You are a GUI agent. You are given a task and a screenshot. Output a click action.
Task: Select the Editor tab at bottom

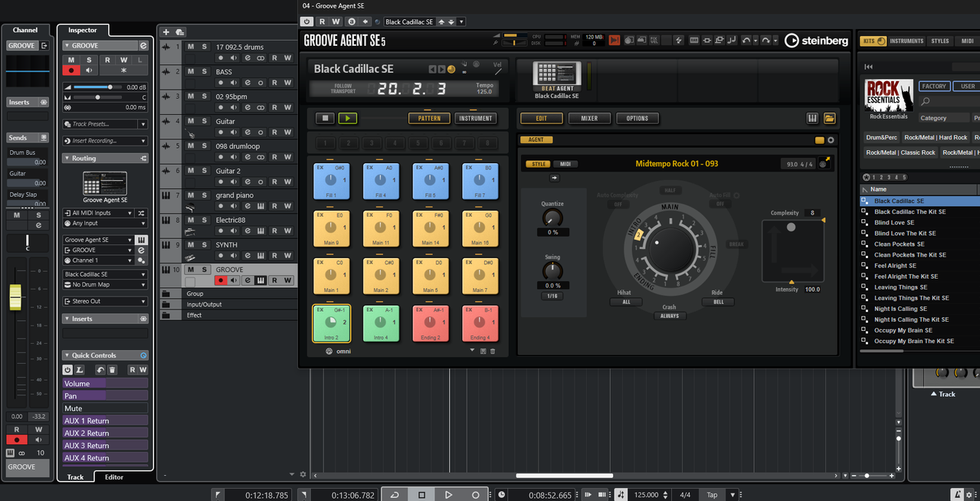click(114, 477)
